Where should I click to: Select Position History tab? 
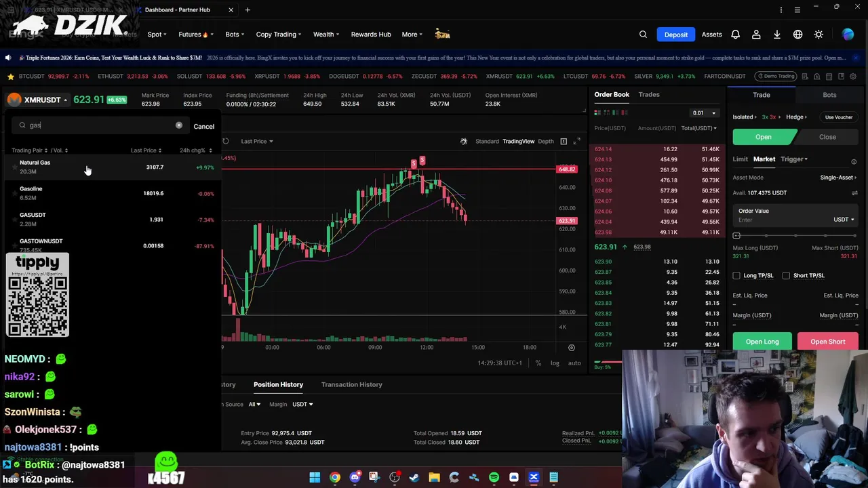278,385
